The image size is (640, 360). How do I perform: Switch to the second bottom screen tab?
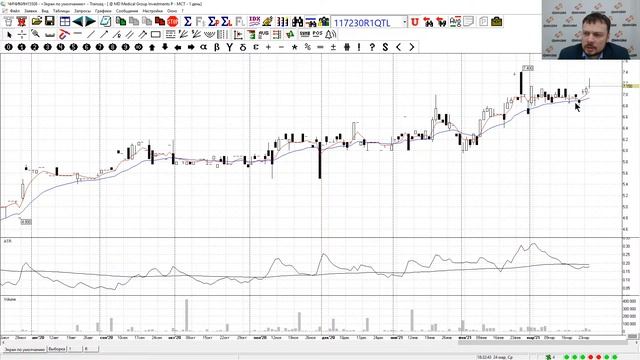click(57, 349)
